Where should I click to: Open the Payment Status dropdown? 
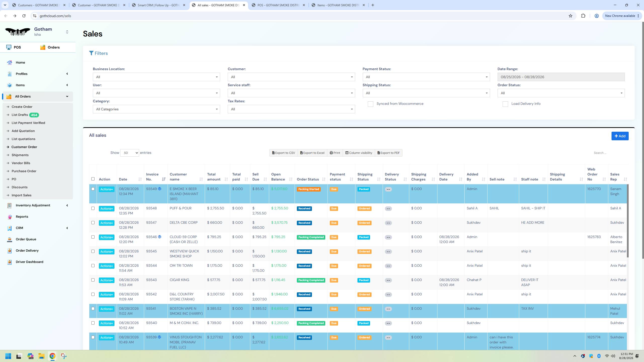(x=426, y=77)
